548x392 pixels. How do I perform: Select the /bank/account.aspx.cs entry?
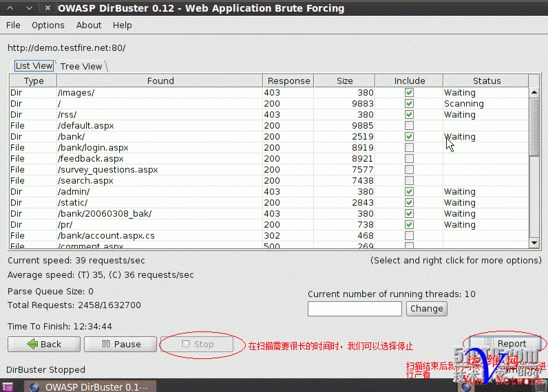click(106, 235)
